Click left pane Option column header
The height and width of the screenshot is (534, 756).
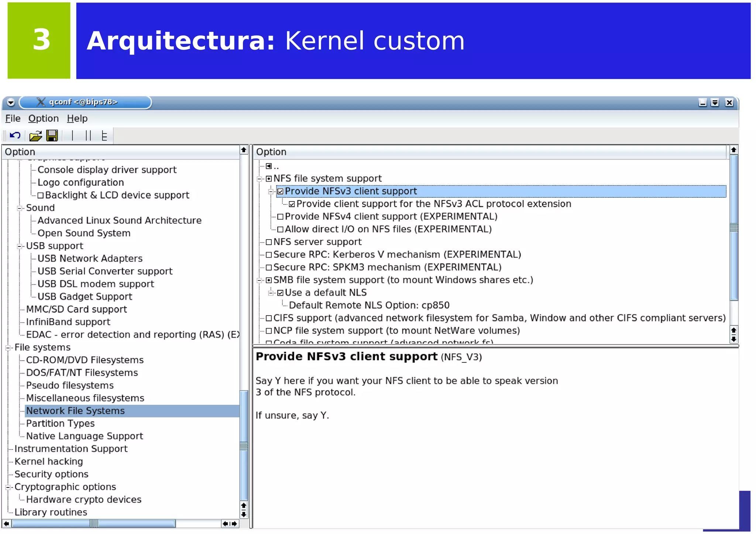point(120,152)
